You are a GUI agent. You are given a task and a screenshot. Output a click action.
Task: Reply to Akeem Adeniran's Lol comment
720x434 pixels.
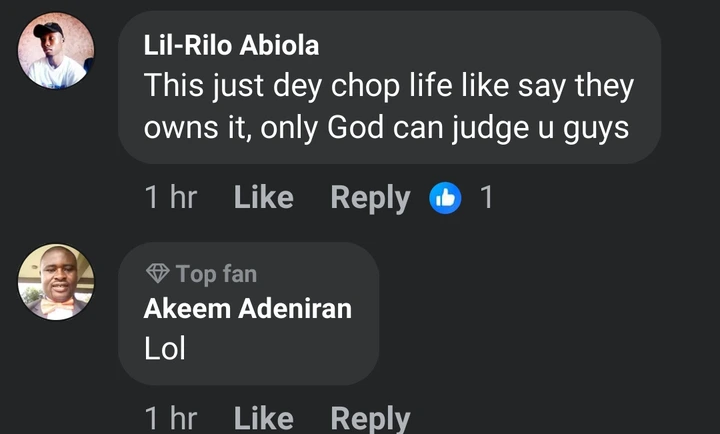(370, 419)
